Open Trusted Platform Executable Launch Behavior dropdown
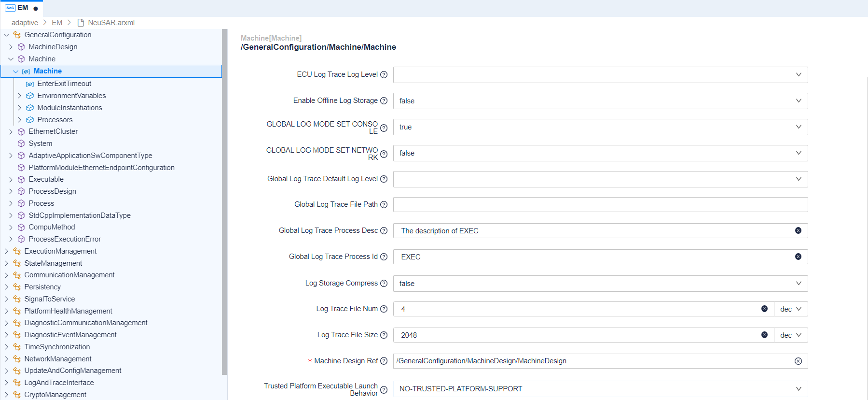 click(600, 389)
